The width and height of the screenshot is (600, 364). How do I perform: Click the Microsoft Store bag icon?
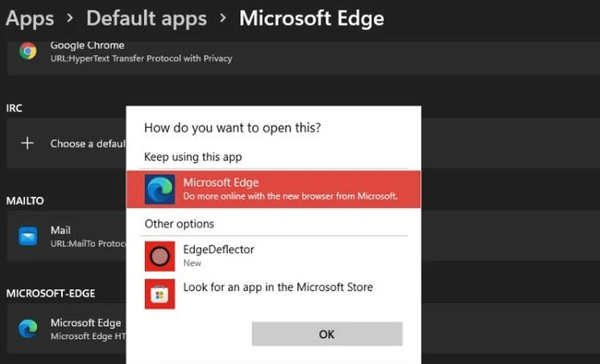(x=160, y=294)
